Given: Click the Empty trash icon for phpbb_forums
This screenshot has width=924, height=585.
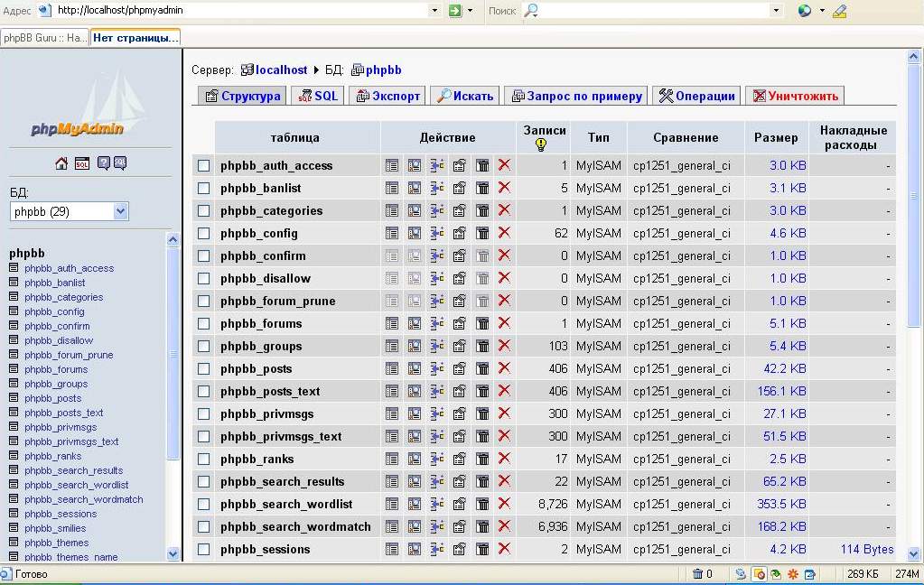Looking at the screenshot, I should click(x=482, y=323).
